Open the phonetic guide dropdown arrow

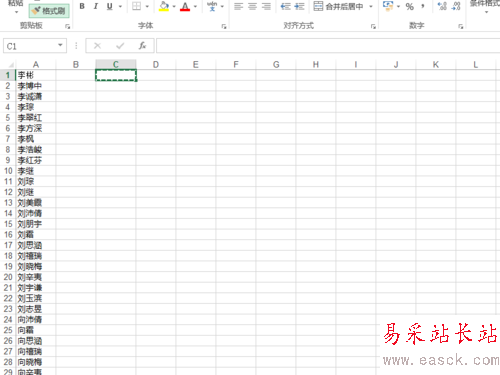[x=222, y=6]
